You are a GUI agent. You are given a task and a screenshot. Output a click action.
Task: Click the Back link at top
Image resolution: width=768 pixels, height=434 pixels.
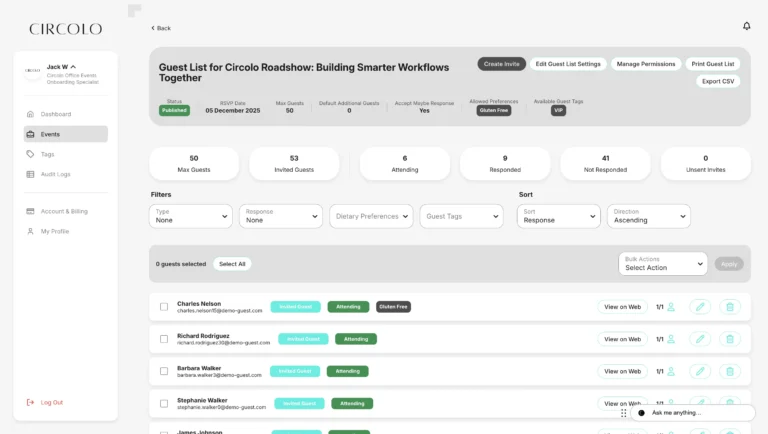(x=161, y=28)
